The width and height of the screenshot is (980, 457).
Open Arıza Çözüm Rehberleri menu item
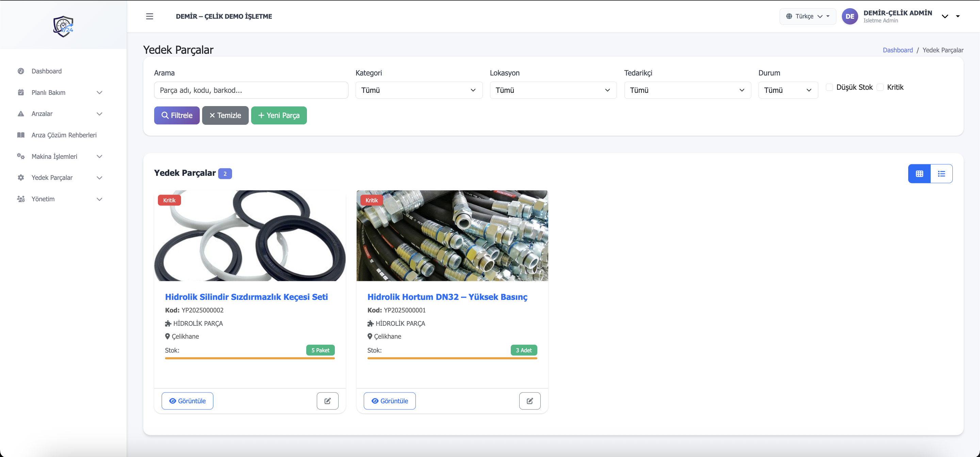click(x=64, y=135)
